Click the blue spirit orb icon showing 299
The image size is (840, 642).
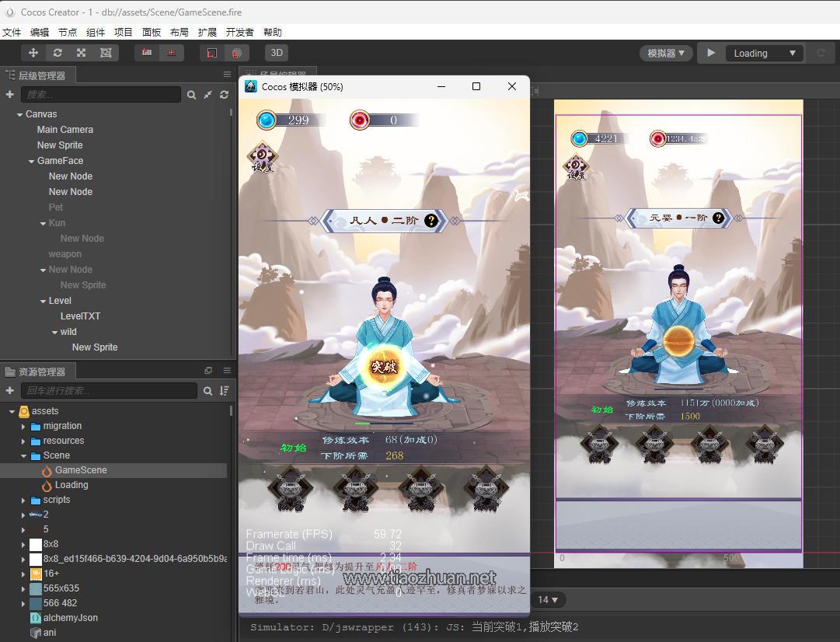(267, 120)
